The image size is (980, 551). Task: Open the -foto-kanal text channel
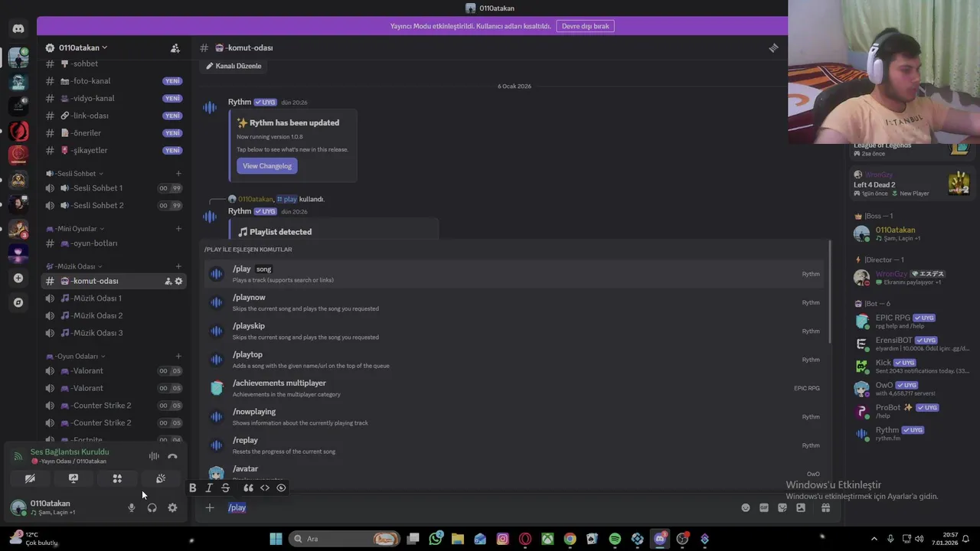pyautogui.click(x=113, y=81)
